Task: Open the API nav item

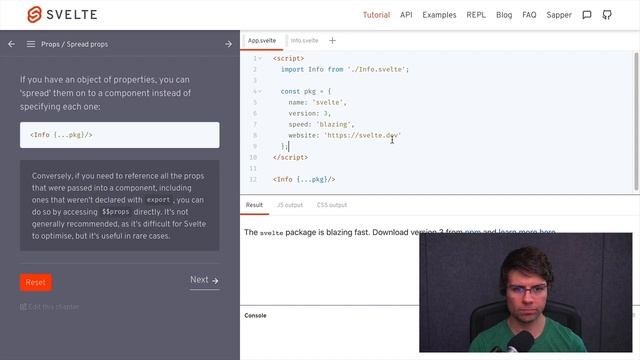Action: [x=406, y=15]
